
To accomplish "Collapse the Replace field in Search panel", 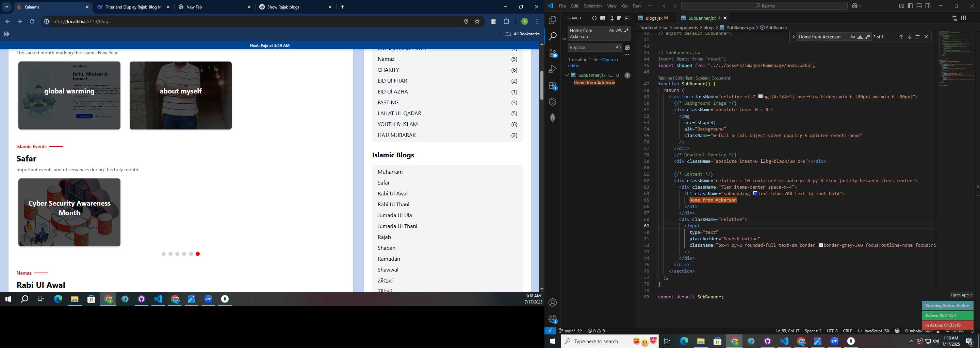I will pyautogui.click(x=564, y=39).
